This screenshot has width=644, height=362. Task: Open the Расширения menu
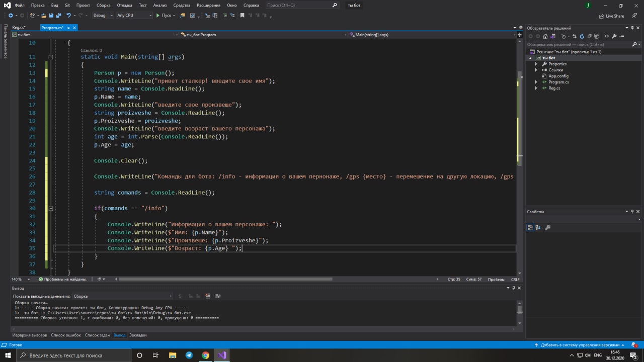[208, 5]
